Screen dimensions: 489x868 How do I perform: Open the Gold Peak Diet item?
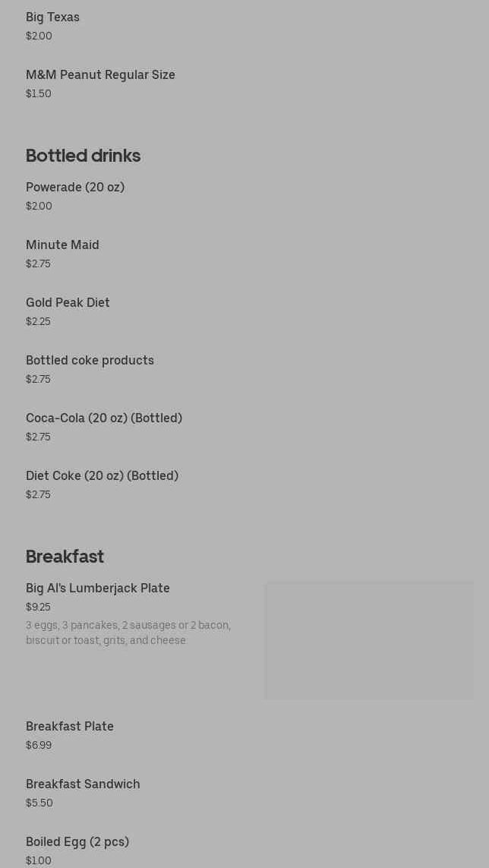coord(68,303)
